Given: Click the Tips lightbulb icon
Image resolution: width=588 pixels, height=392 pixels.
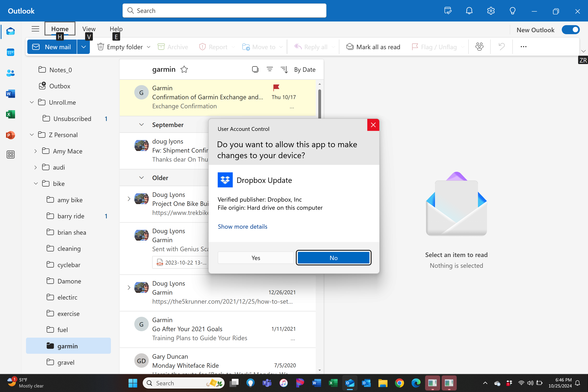Looking at the screenshot, I should pyautogui.click(x=513, y=11).
